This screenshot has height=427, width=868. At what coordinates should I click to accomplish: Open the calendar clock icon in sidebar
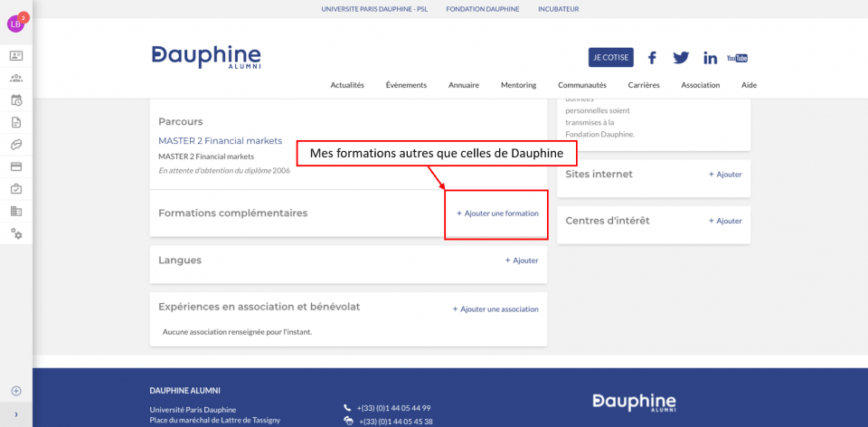[16, 100]
